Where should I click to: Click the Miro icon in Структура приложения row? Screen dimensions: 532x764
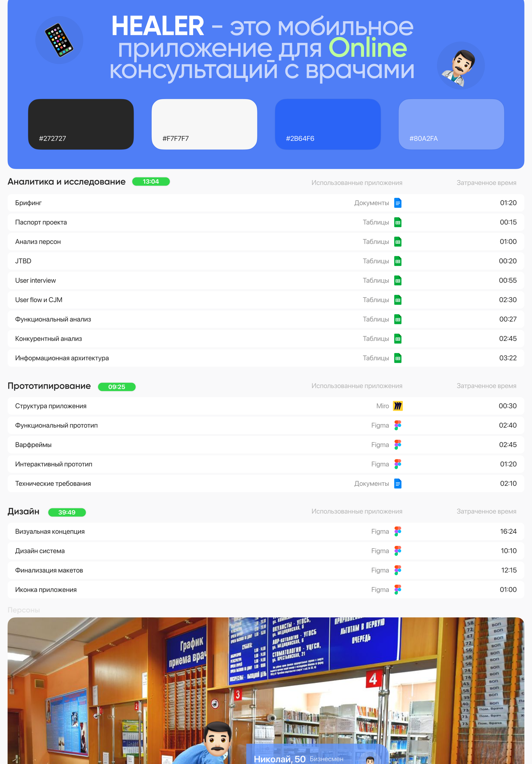[398, 406]
